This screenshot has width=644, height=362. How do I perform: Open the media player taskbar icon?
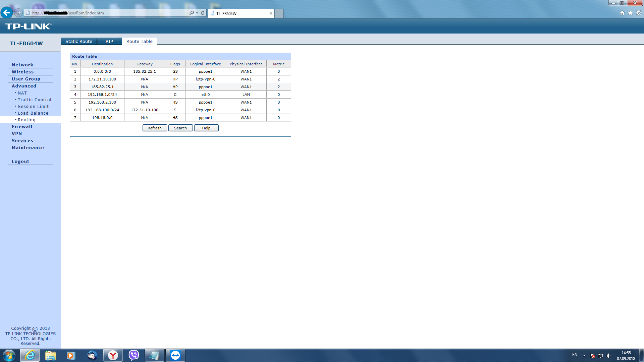point(71,355)
